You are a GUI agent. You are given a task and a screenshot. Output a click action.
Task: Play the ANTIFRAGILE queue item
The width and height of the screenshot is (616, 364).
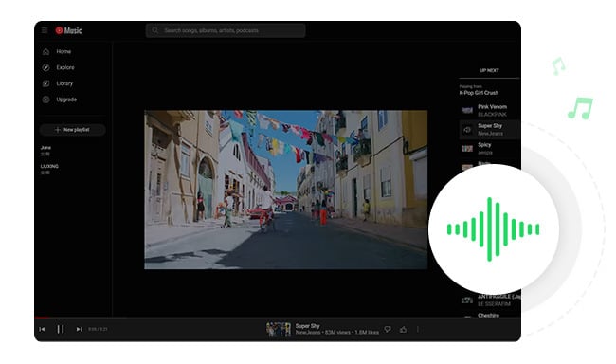pos(490,300)
